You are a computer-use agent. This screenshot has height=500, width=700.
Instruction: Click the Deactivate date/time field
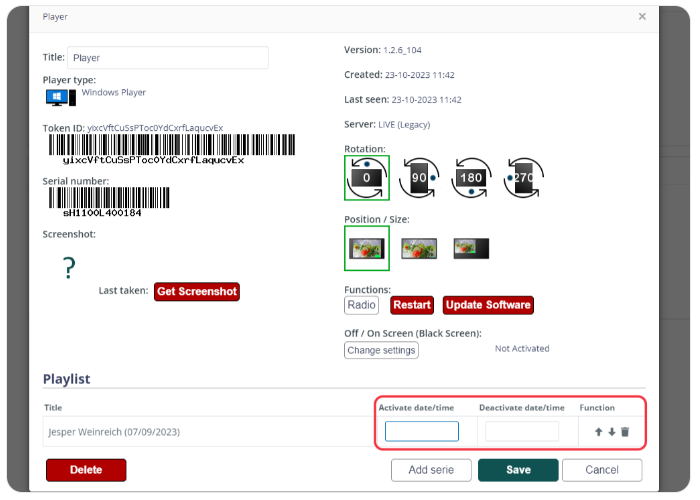522,431
